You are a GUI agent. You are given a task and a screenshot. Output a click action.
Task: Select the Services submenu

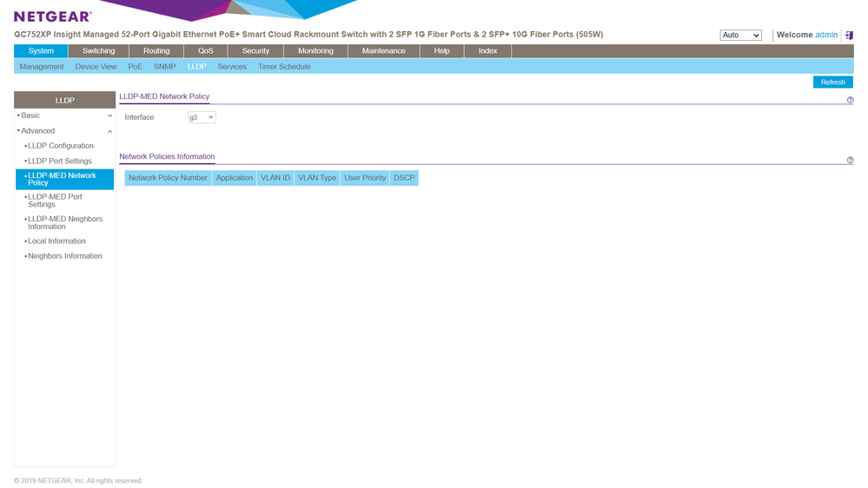pyautogui.click(x=232, y=66)
